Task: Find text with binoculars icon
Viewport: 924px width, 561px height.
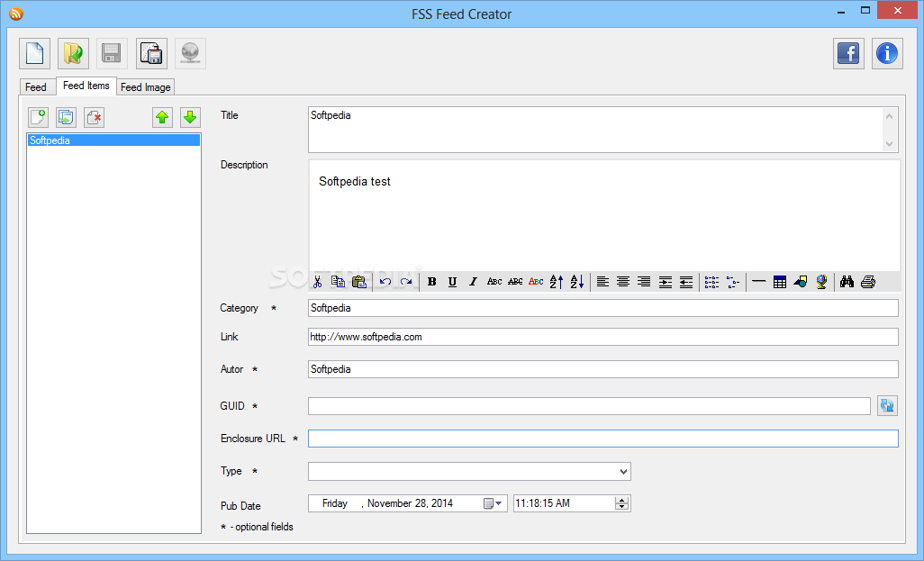Action: [847, 282]
